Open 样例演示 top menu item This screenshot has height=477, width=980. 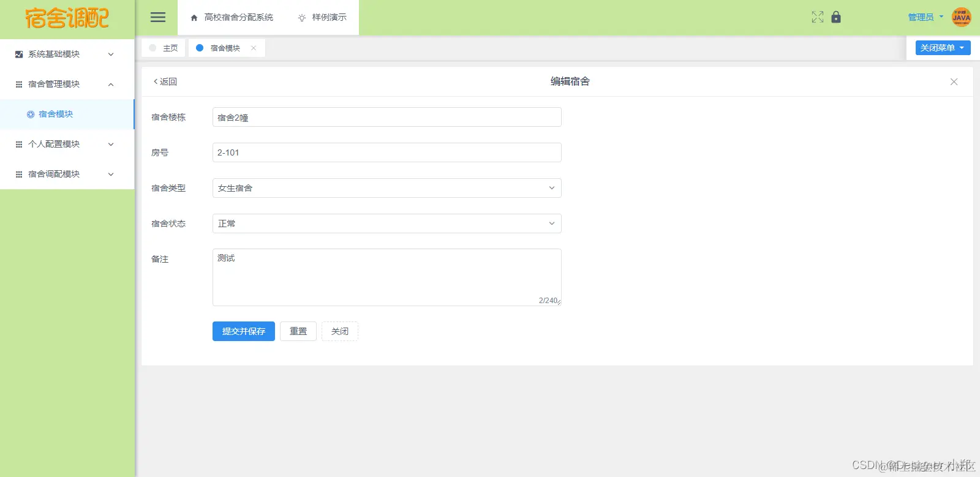pos(322,17)
